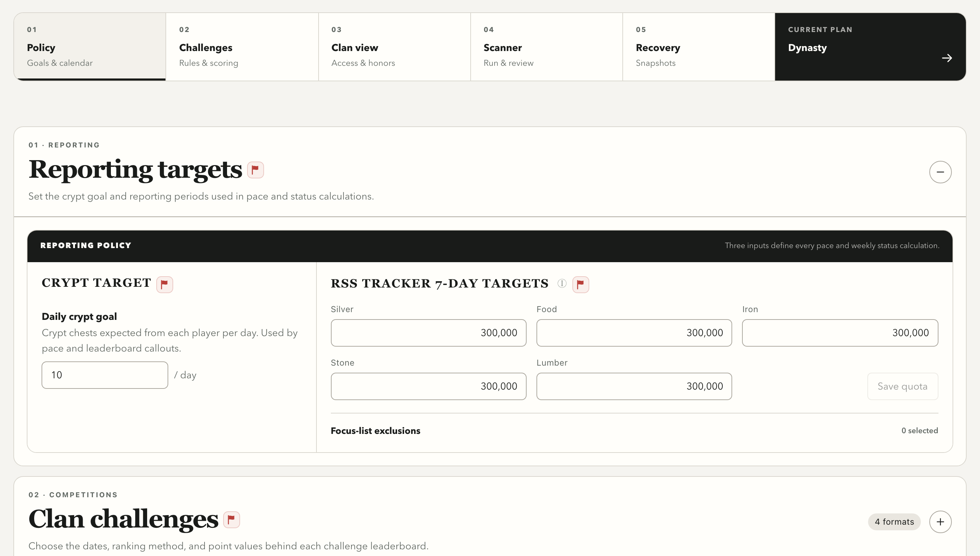Collapse the Reporting targets section
Viewport: 980px width, 556px height.
[x=940, y=172]
